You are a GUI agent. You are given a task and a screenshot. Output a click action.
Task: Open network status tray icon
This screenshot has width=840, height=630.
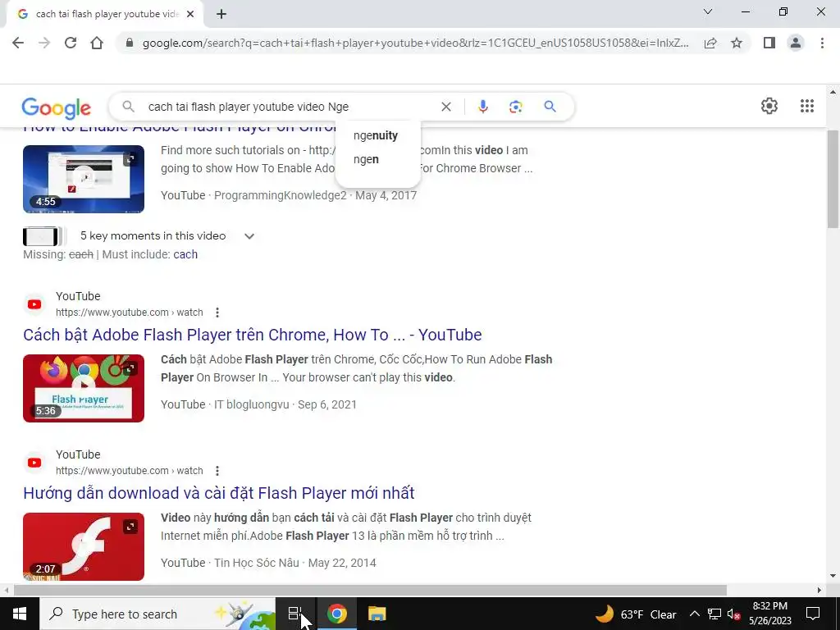click(714, 614)
